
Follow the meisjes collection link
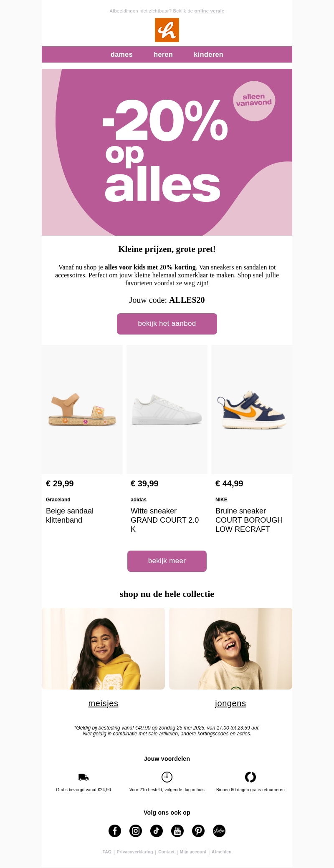[103, 703]
